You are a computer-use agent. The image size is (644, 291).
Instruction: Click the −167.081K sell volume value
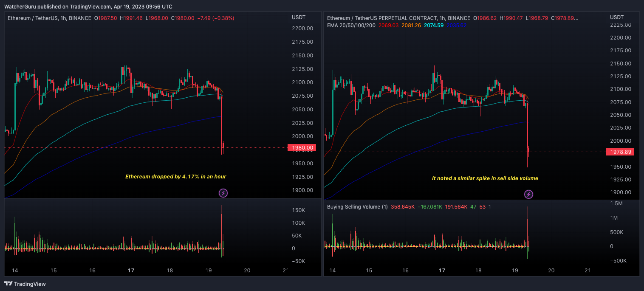click(x=430, y=207)
